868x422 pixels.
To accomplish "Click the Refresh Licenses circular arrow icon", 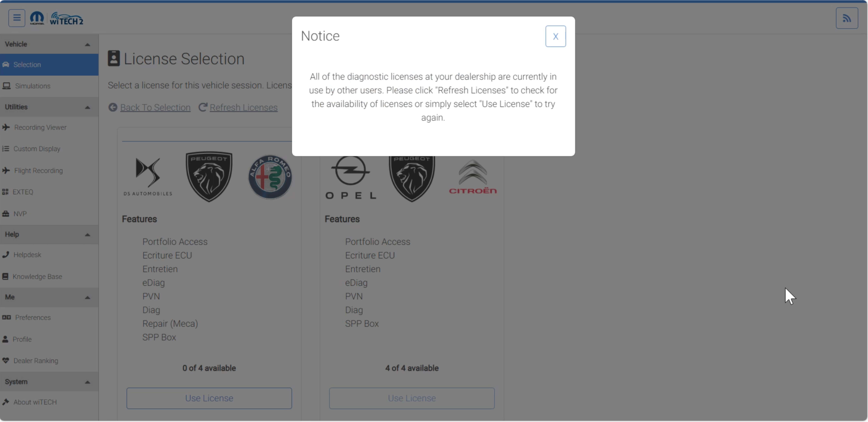I will 203,108.
